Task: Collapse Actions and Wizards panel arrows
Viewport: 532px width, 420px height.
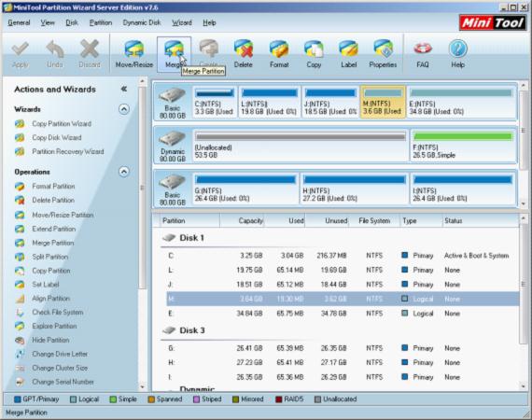Action: click(x=124, y=89)
